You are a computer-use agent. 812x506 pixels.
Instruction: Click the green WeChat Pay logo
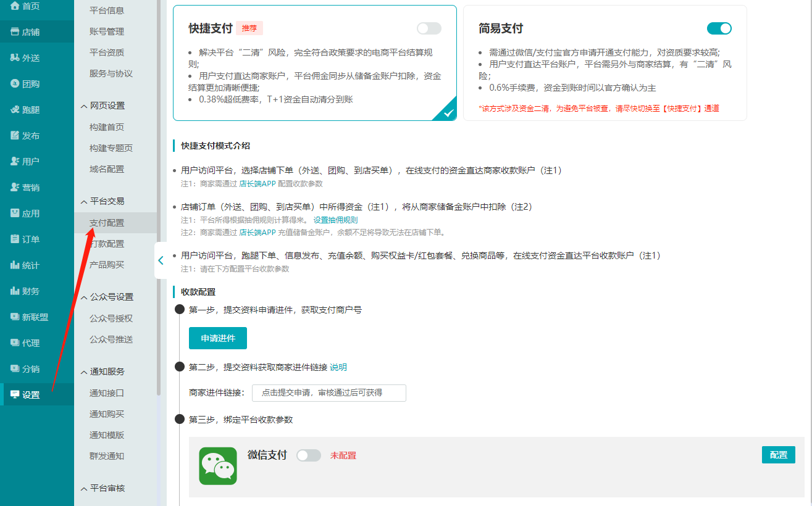(218, 466)
